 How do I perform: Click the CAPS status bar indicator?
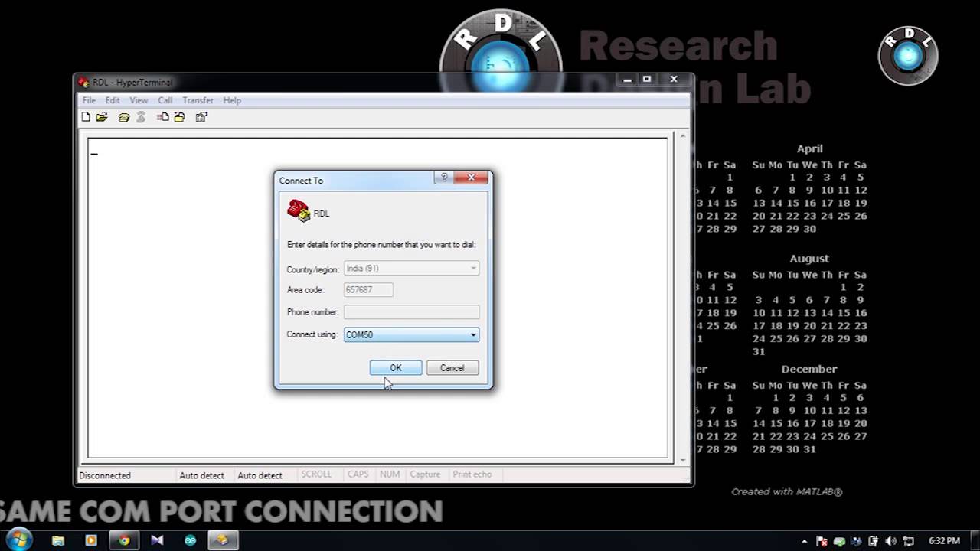(358, 474)
